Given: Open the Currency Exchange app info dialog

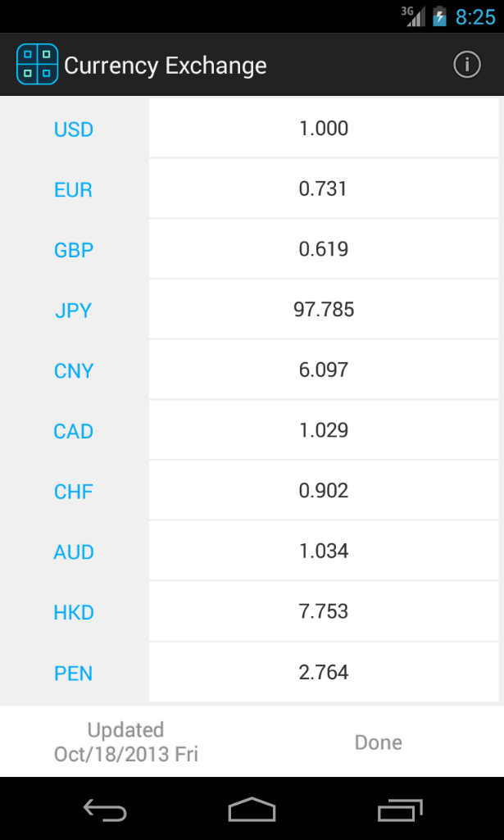Looking at the screenshot, I should (x=466, y=64).
